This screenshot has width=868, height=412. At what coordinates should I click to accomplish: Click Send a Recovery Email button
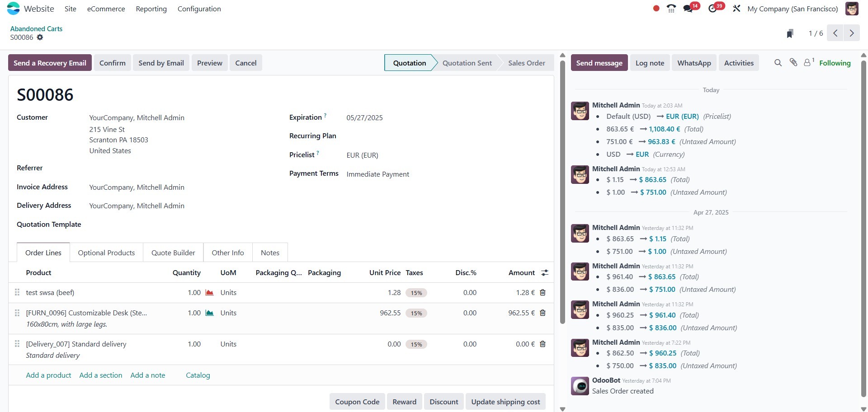coord(50,63)
